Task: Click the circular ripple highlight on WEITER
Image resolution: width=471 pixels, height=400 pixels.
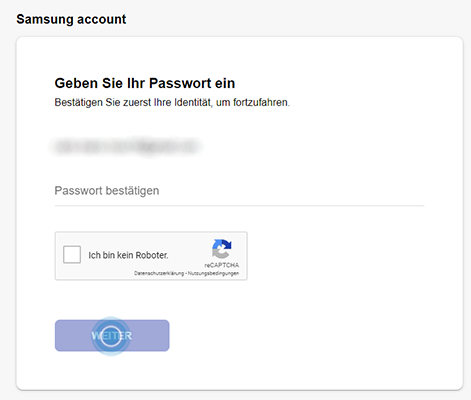Action: (x=111, y=336)
